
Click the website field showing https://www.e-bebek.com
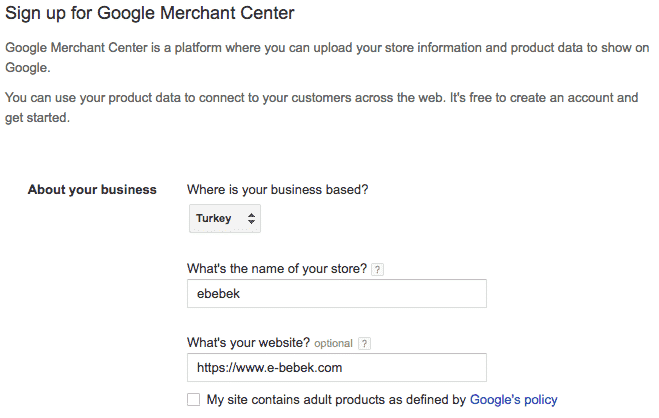tap(337, 368)
